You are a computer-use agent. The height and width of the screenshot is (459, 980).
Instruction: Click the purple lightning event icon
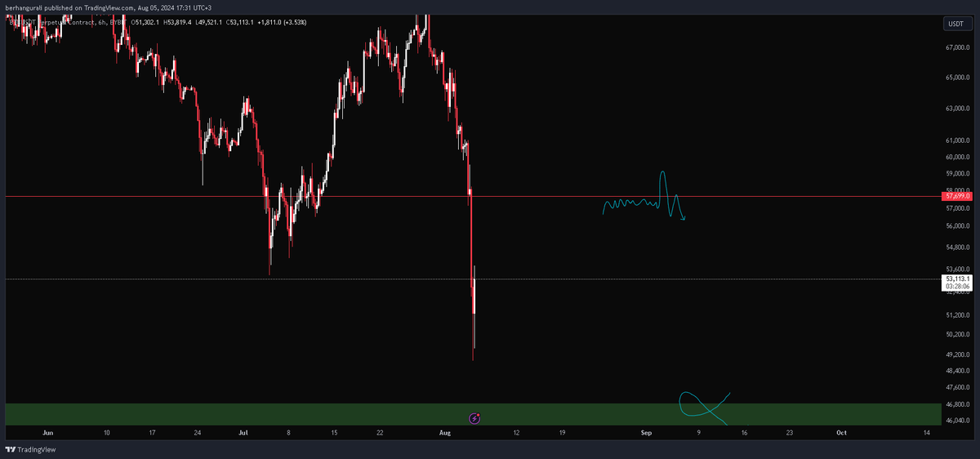(x=475, y=418)
